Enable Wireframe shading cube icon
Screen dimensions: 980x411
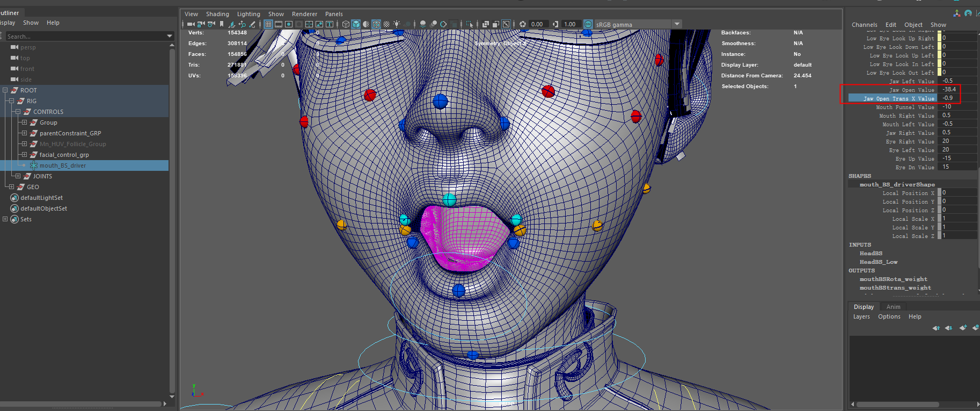point(346,24)
